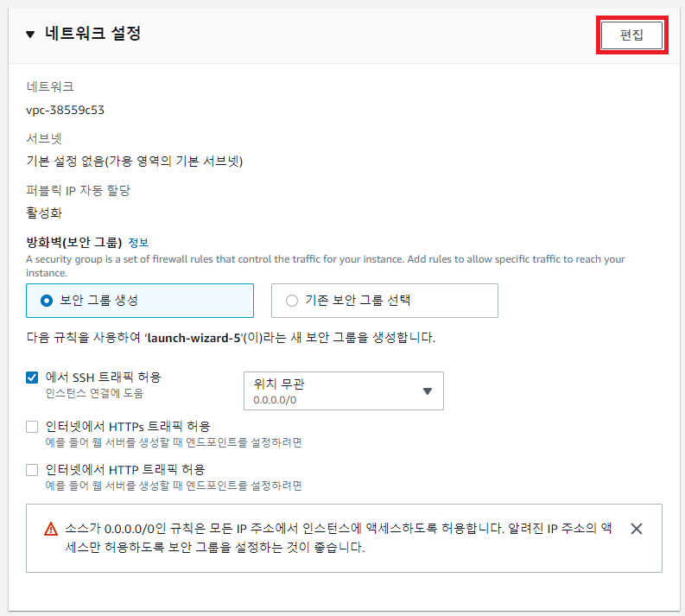Image resolution: width=685 pixels, height=616 pixels.
Task: Collapse the 네트워크 설정 section triangle
Action: [x=30, y=35]
